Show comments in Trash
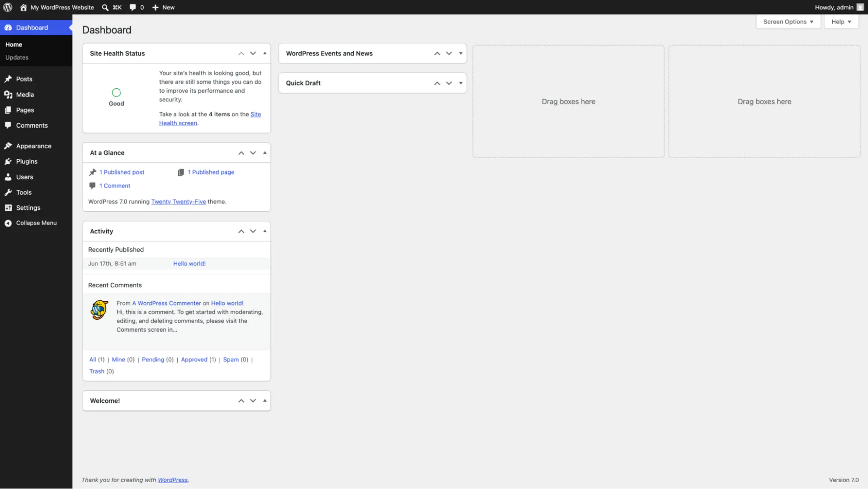This screenshot has height=489, width=868. coord(97,371)
